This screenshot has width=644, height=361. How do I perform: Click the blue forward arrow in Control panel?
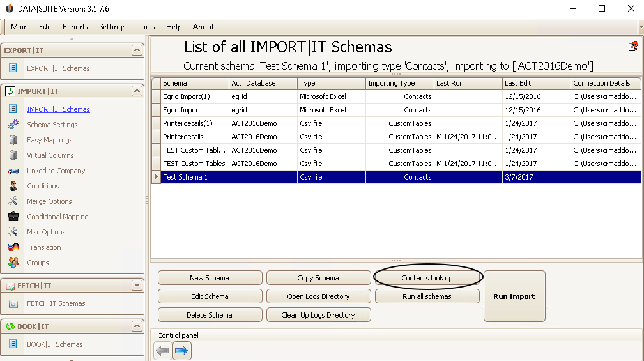[181, 351]
